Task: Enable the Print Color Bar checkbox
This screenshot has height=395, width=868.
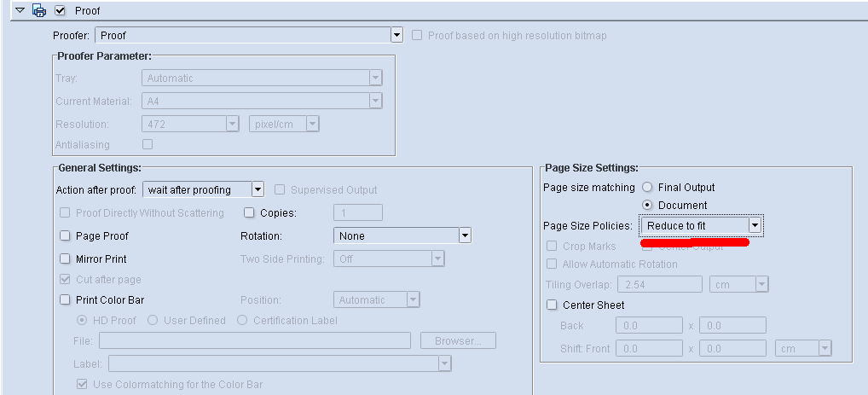Action: (65, 299)
